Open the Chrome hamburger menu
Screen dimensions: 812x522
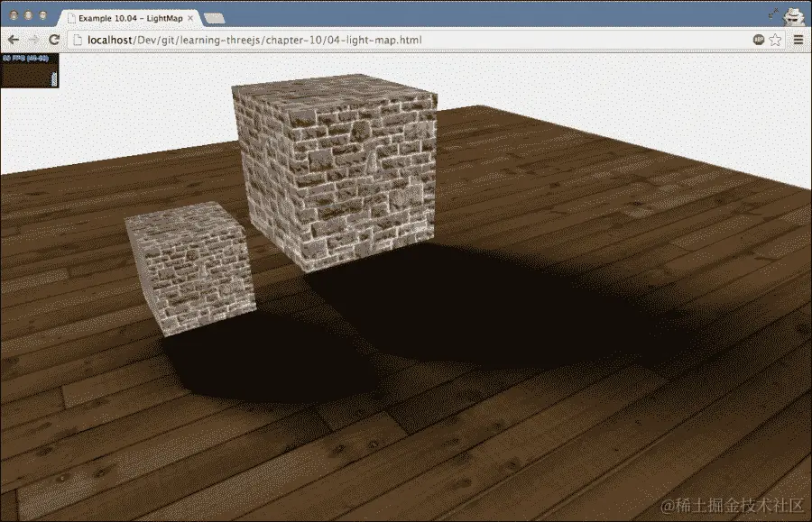tap(798, 40)
